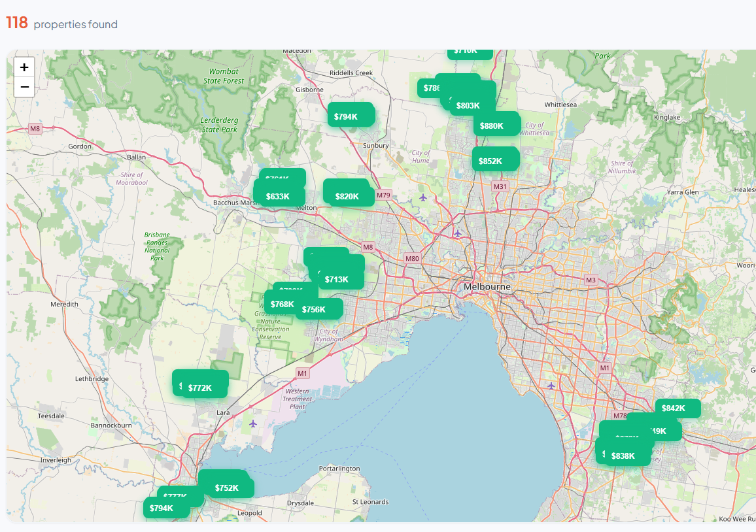Viewport: 756px width, 532px height.
Task: Click the Portarlington map label
Action: 339,469
